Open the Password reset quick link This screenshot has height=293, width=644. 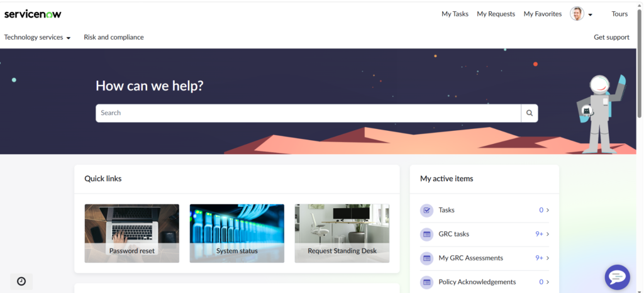click(x=132, y=233)
